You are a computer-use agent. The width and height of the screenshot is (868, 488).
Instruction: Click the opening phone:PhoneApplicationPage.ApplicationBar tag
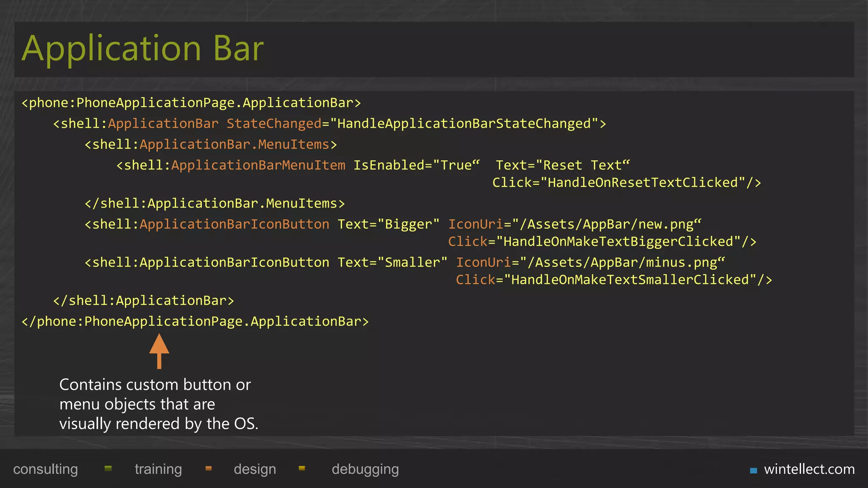coord(191,103)
